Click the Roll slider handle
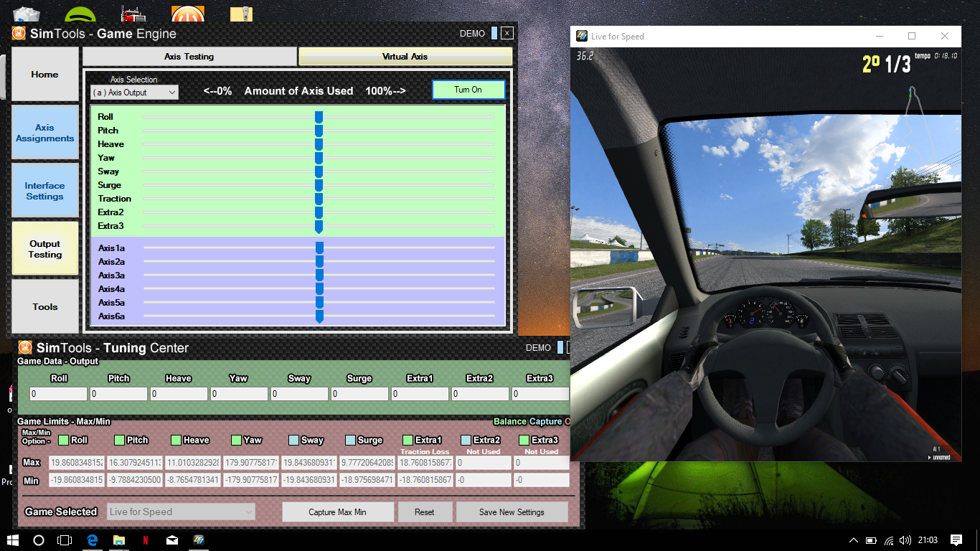 [319, 117]
